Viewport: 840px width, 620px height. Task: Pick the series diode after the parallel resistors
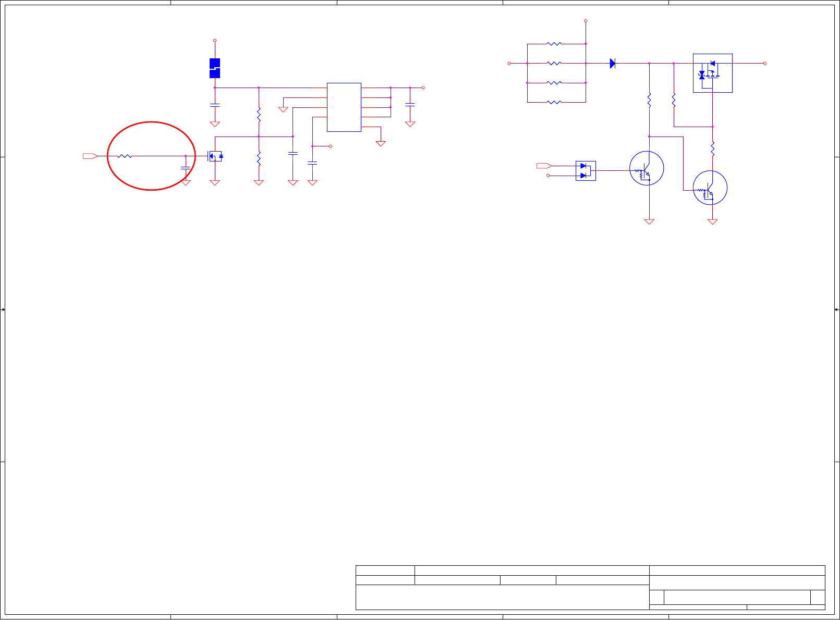tap(613, 64)
